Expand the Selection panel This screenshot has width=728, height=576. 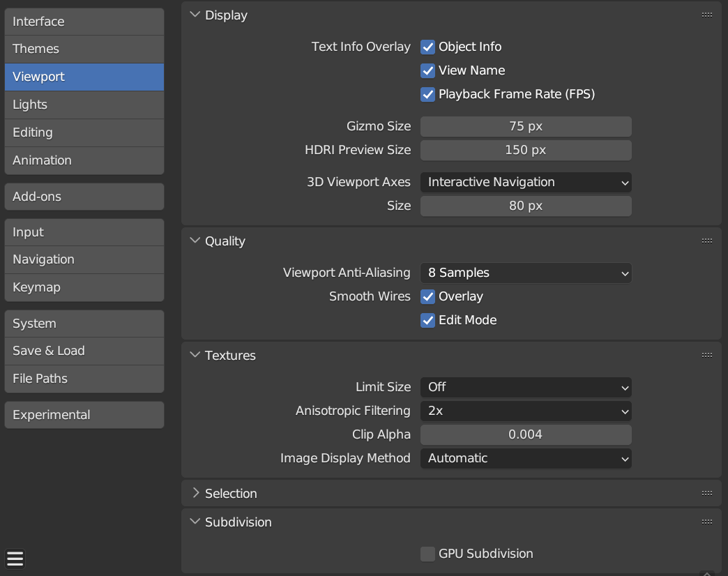coord(195,493)
